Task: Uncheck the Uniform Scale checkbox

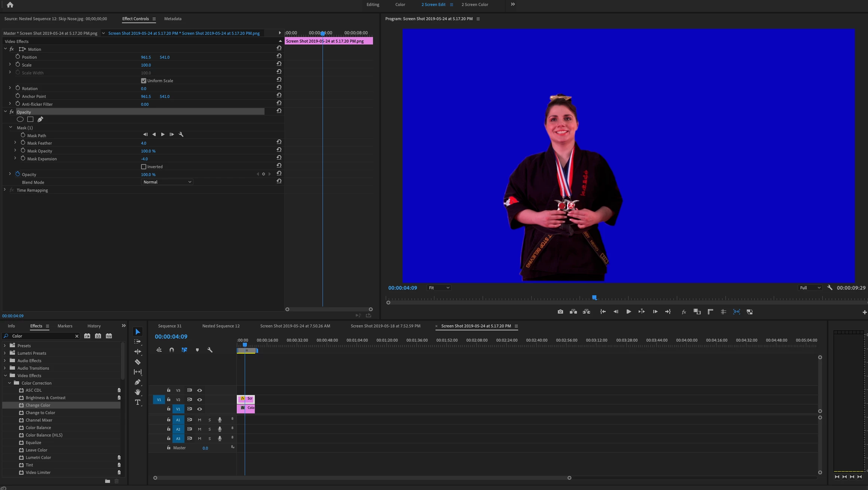Action: (144, 81)
